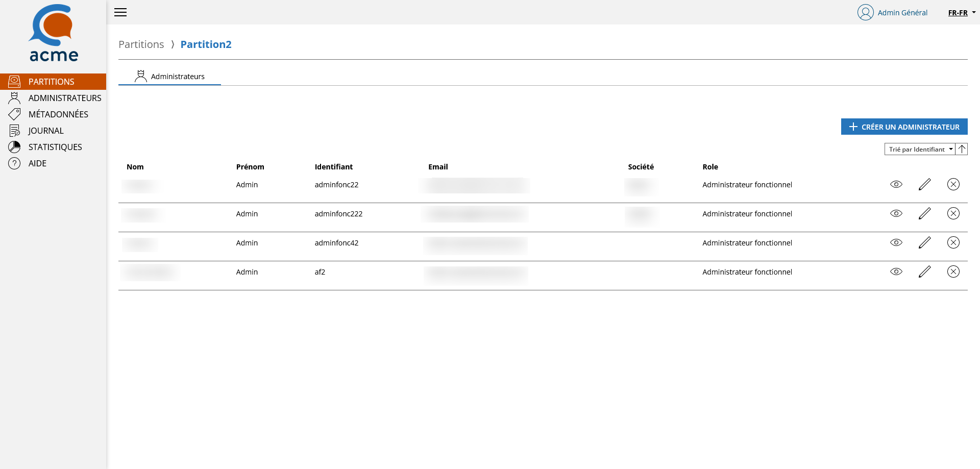Click the Email column header
Image resolution: width=980 pixels, height=469 pixels.
[438, 167]
